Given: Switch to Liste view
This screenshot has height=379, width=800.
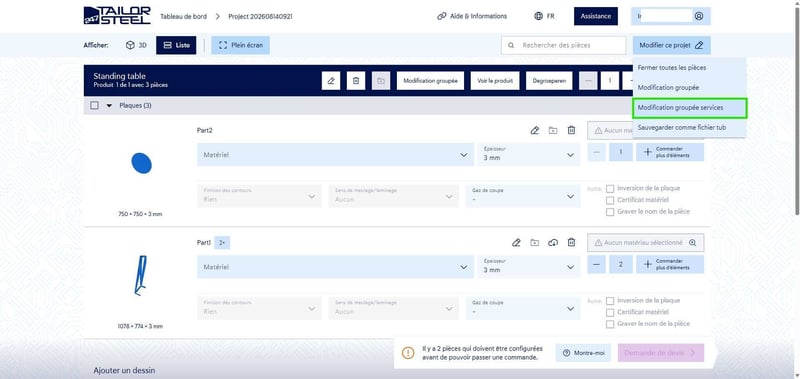Looking at the screenshot, I should tap(176, 45).
